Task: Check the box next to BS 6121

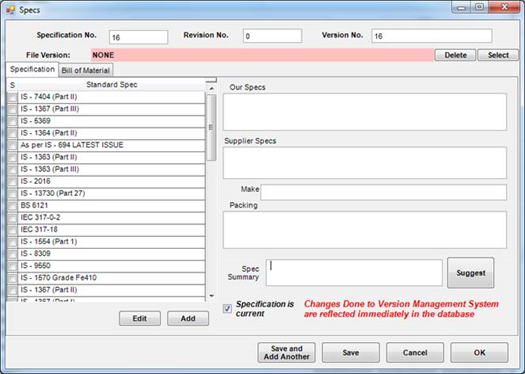Action: 12,206
